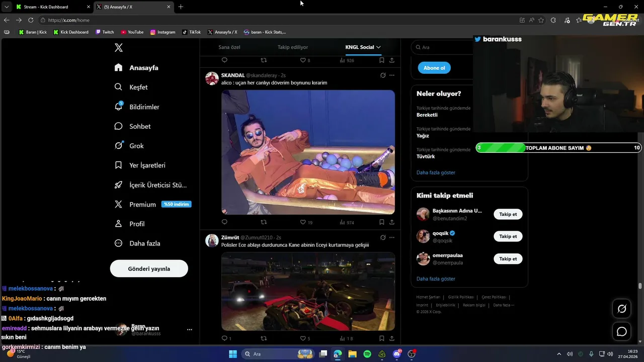644x362 pixels.
Task: Like Zümrüt's tweet with 5 likes
Action: tap(305, 338)
